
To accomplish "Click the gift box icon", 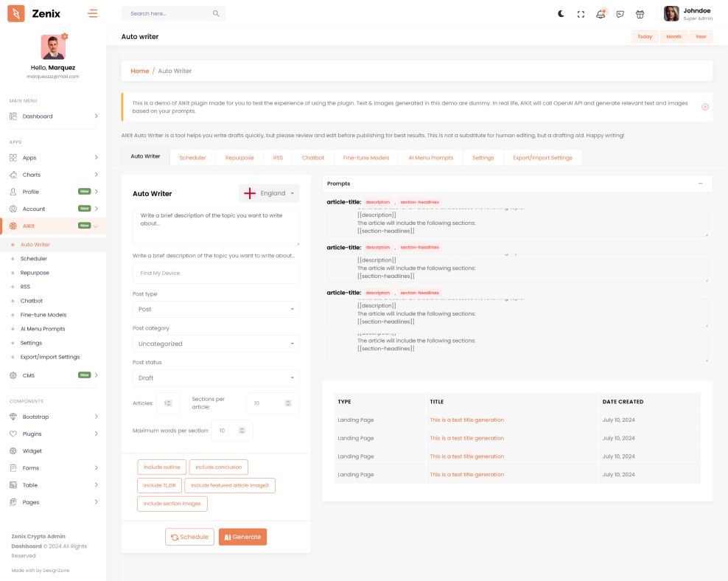I will [x=640, y=13].
